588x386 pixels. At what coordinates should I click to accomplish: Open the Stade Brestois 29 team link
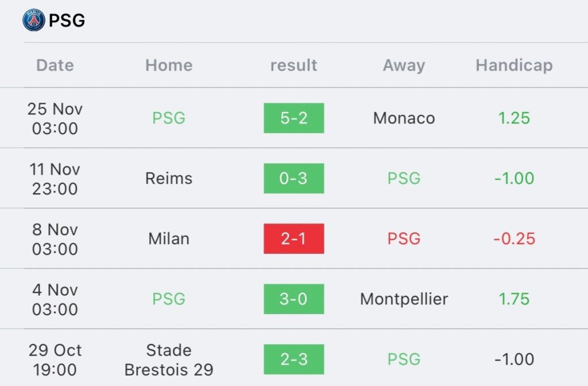coord(169,360)
